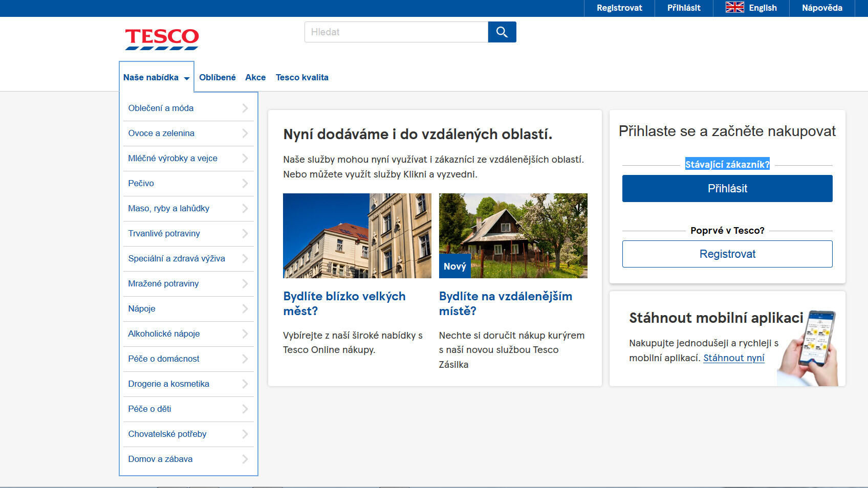Expand the Mražené potraviny chevron

tap(245, 284)
